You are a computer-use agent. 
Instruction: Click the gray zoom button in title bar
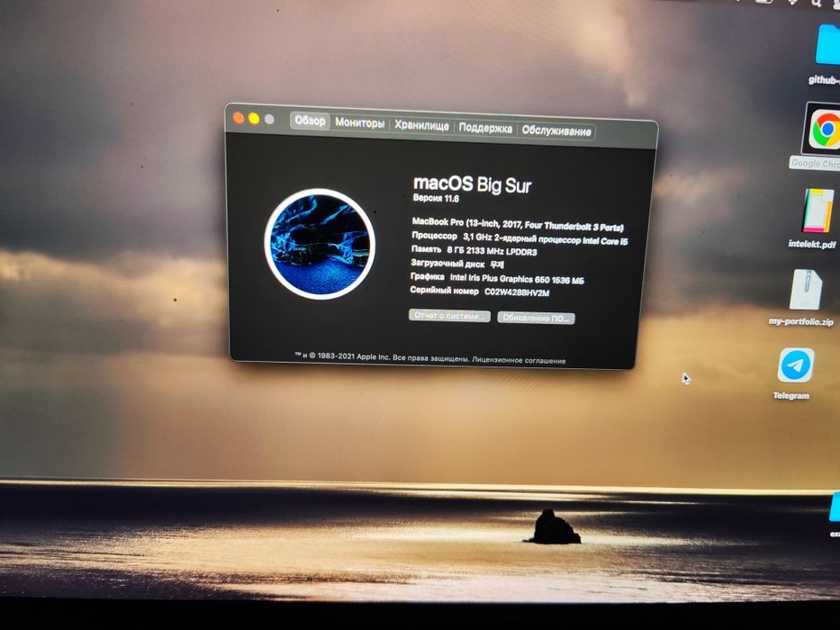coord(269,120)
